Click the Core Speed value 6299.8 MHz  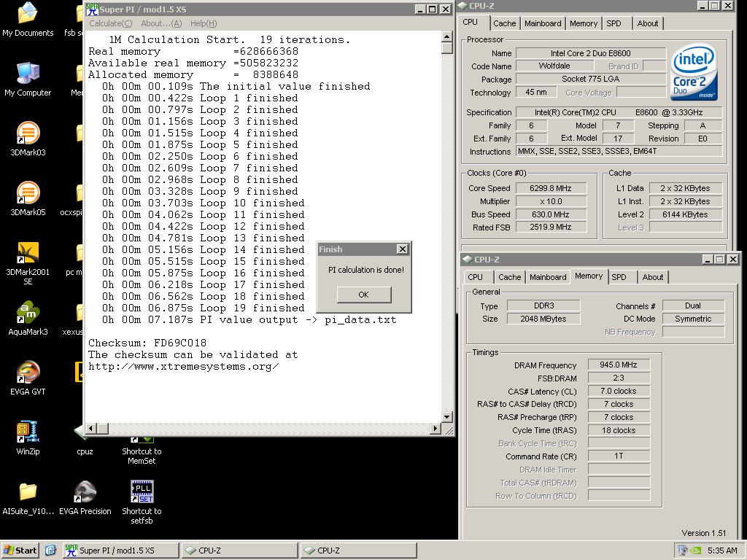pyautogui.click(x=551, y=188)
